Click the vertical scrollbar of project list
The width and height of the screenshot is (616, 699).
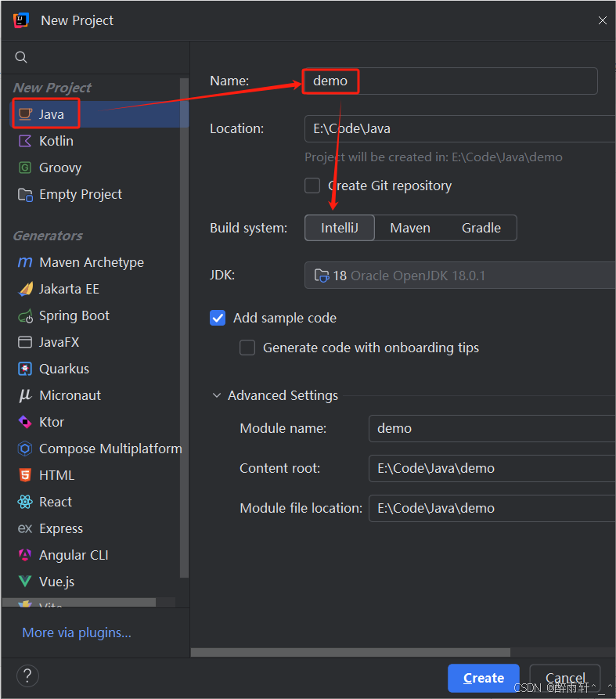coord(184,328)
